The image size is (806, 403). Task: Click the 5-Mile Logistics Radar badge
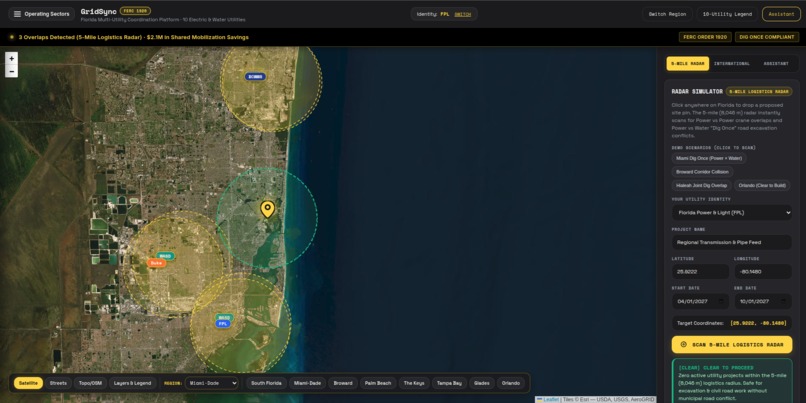click(x=759, y=91)
